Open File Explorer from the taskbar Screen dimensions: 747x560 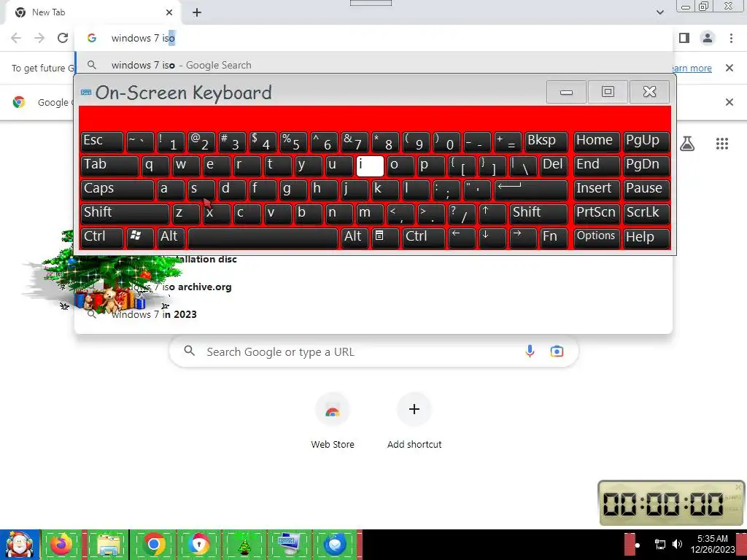(108, 544)
